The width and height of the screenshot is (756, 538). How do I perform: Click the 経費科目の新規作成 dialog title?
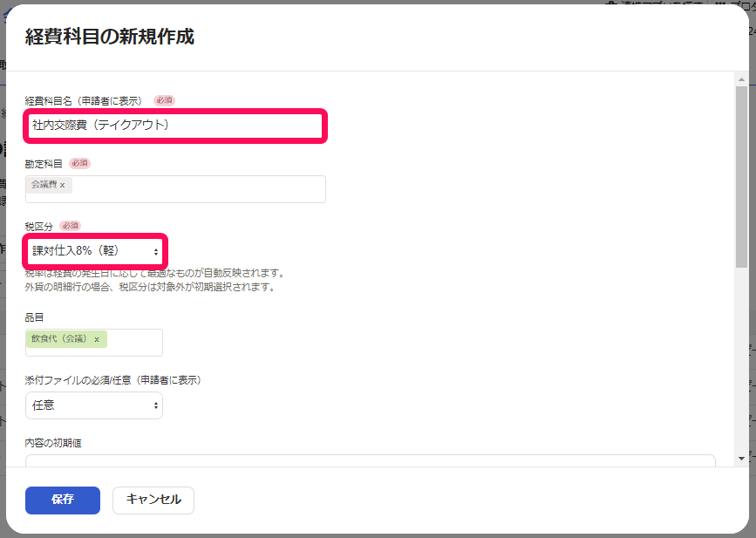[x=110, y=37]
